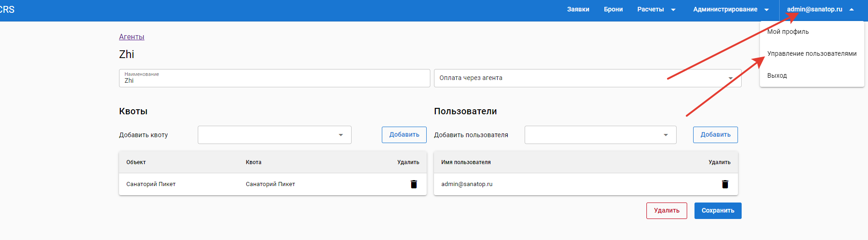Go to the Брони section
868x240 pixels.
click(x=613, y=10)
